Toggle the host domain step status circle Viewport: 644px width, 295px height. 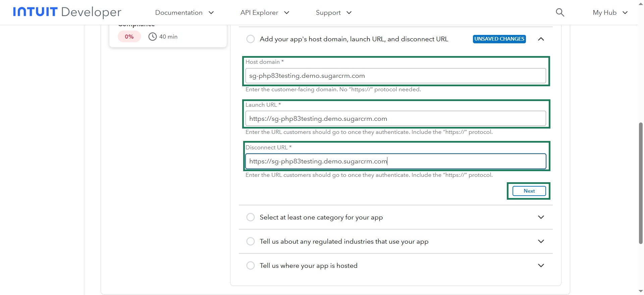(x=251, y=39)
